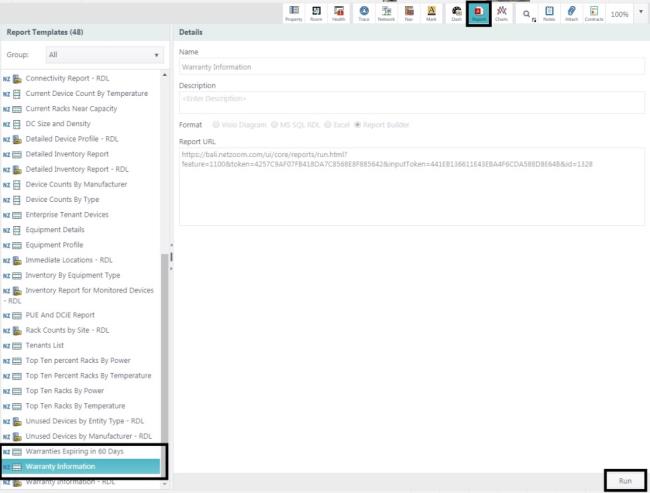
Task: Open the Charts toolbar icon
Action: [502, 12]
